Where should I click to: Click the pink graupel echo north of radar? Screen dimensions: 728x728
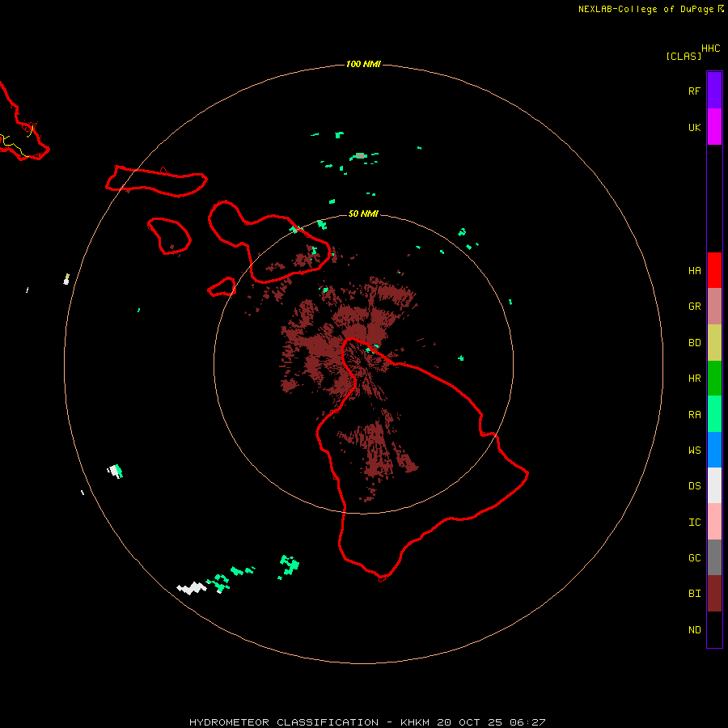coord(360,155)
